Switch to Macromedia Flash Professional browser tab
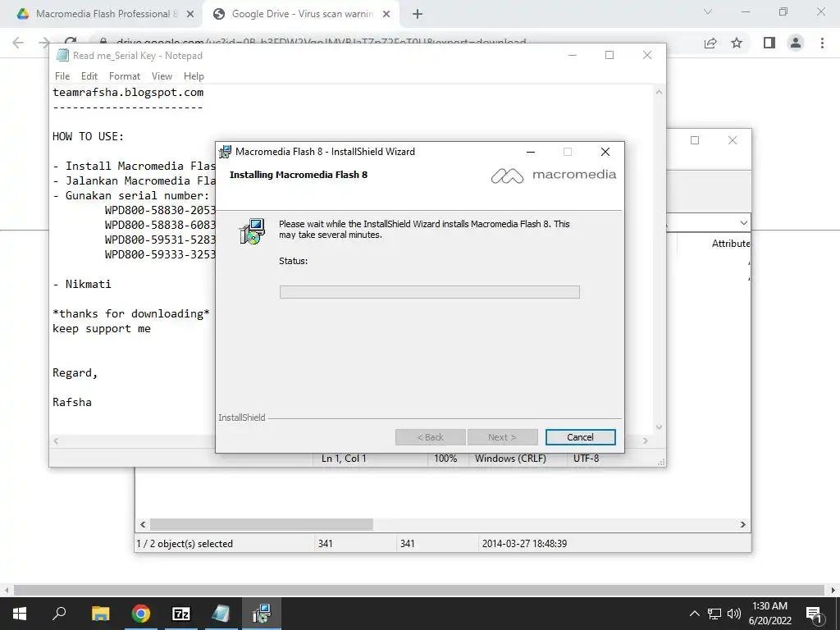Image resolution: width=840 pixels, height=630 pixels. point(102,14)
